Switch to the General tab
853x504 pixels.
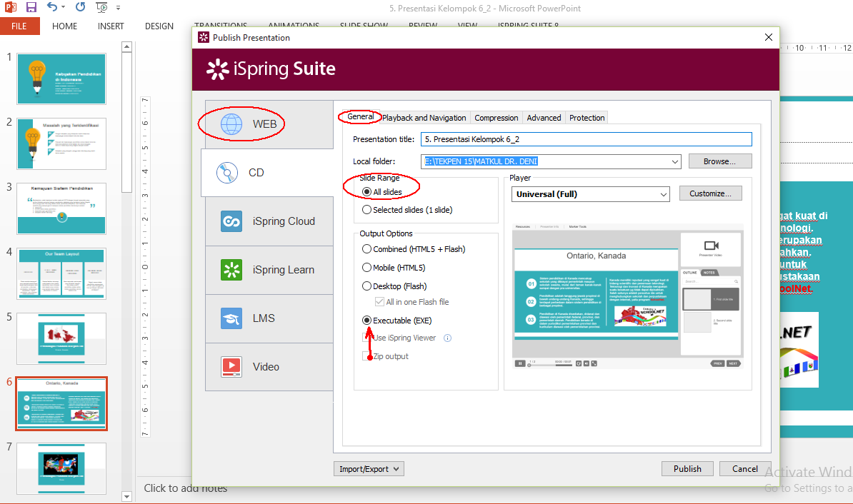coord(361,117)
